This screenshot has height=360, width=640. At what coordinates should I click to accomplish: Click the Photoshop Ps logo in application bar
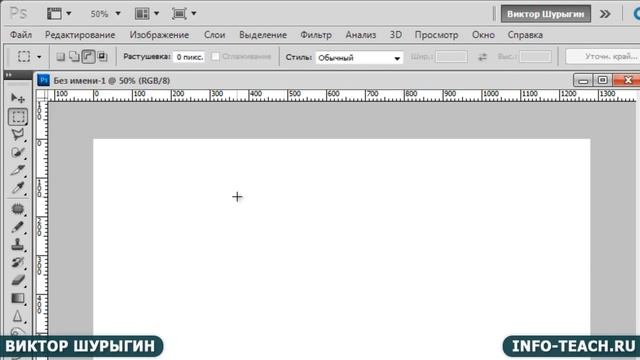(18, 13)
